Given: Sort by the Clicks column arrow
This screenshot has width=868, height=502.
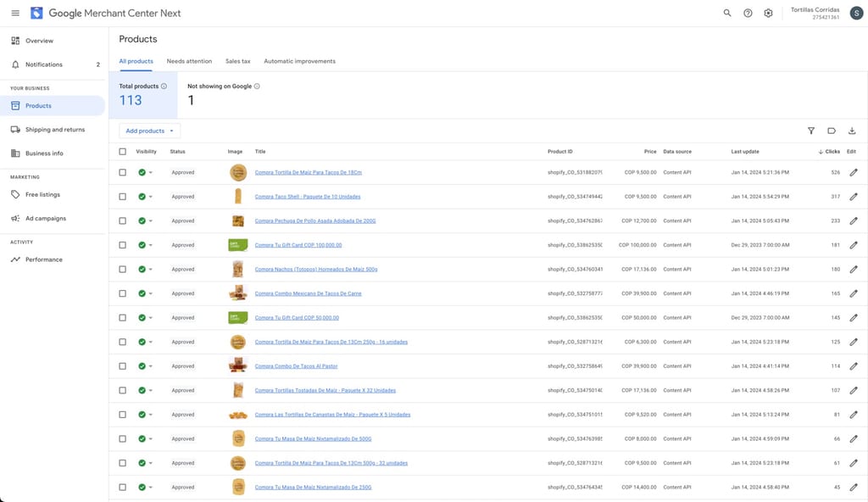Looking at the screenshot, I should (x=821, y=152).
